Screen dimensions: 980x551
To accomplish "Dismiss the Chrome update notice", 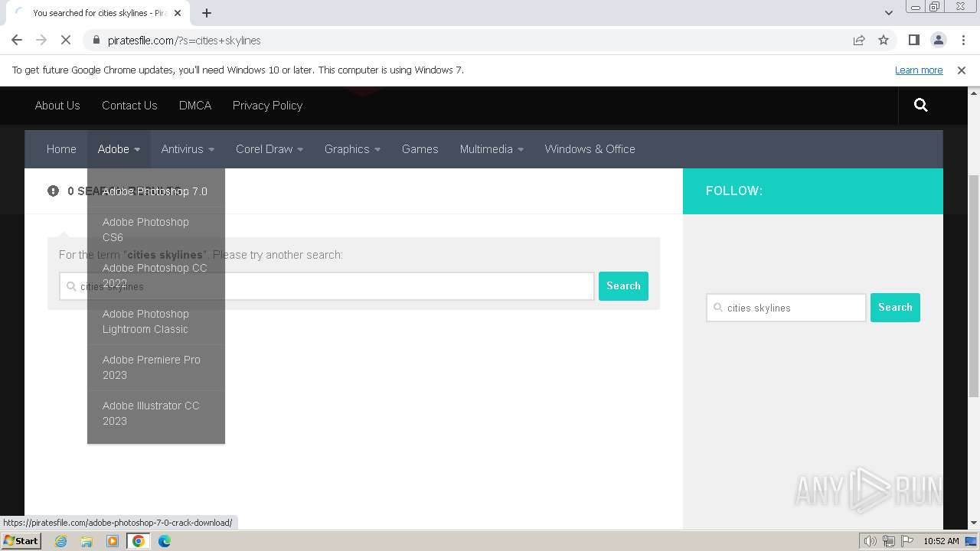I will click(962, 70).
